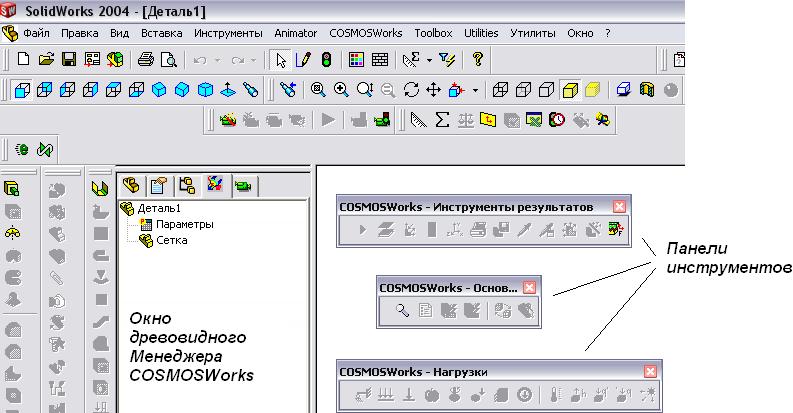Switch display to Wireframe cube
This screenshot has height=413, width=793.
pos(500,90)
